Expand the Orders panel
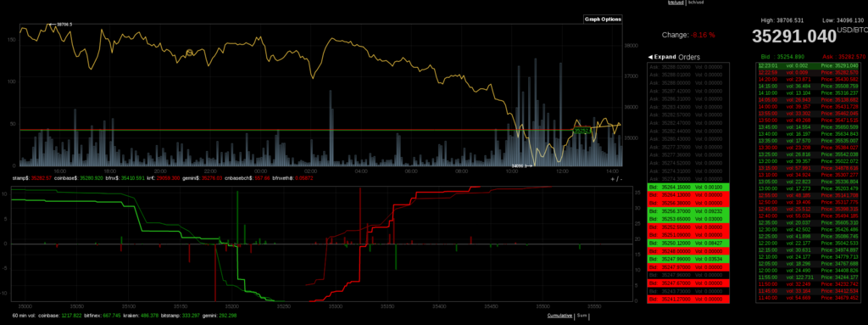Viewport: 868px width, 325px height. click(661, 57)
